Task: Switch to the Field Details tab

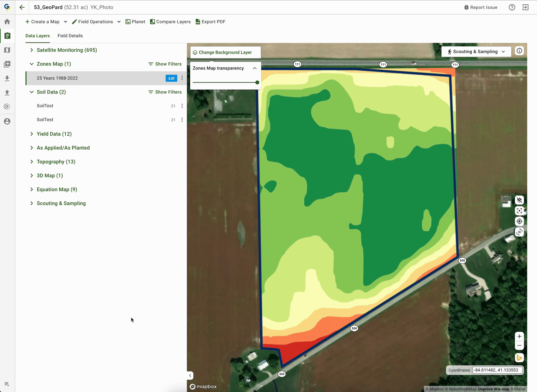Action: [70, 36]
